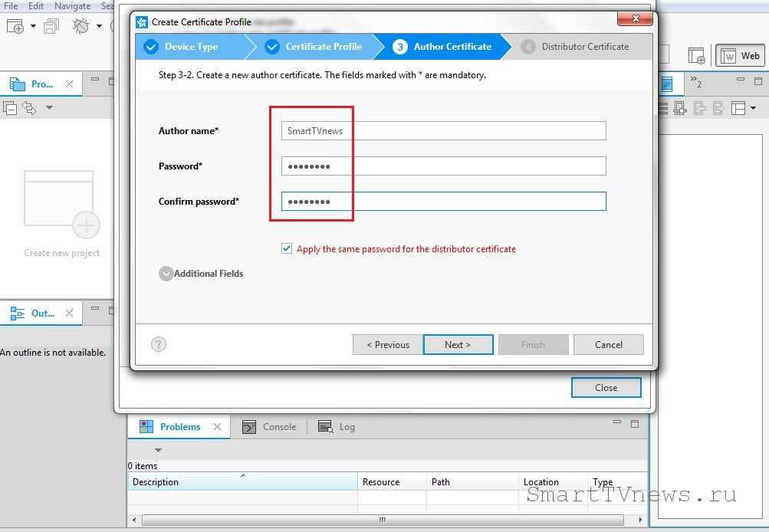
Task: Click the Next > button
Action: click(x=458, y=345)
